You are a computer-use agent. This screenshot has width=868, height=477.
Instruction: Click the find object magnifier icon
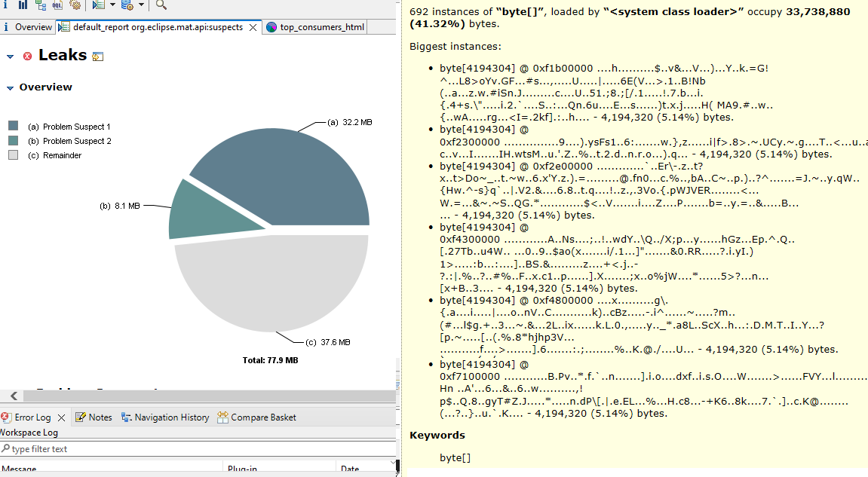[x=161, y=5]
